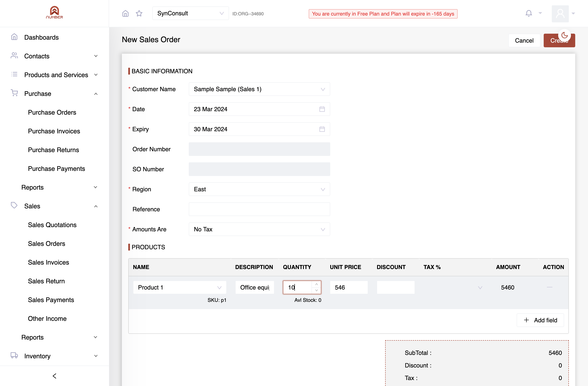
Task: Open the Product 1 name dropdown
Action: pyautogui.click(x=180, y=287)
